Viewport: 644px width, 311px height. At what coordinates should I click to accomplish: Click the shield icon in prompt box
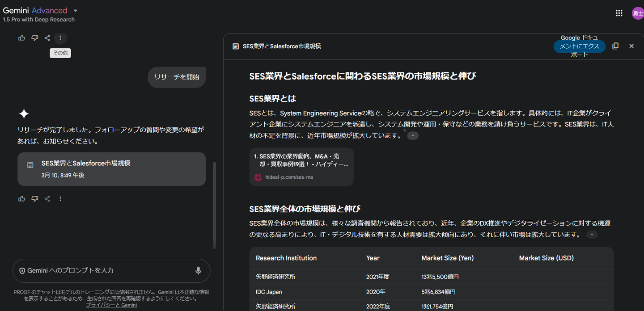22,271
